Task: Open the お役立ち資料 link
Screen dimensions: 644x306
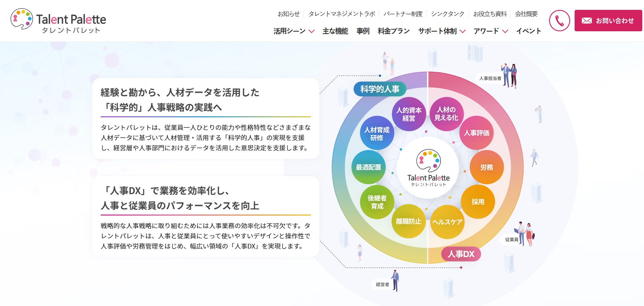Action: (490, 14)
